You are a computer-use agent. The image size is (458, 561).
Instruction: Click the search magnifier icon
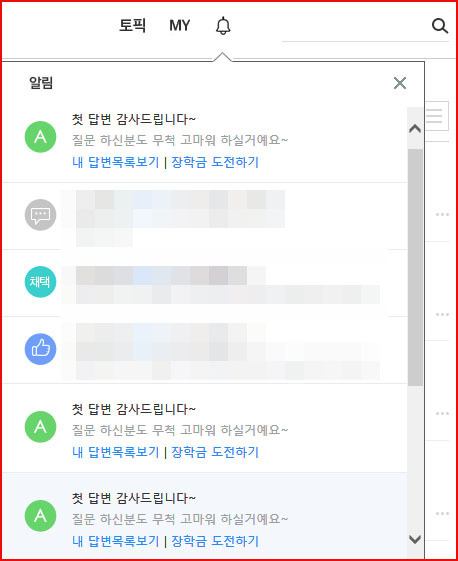(x=440, y=26)
